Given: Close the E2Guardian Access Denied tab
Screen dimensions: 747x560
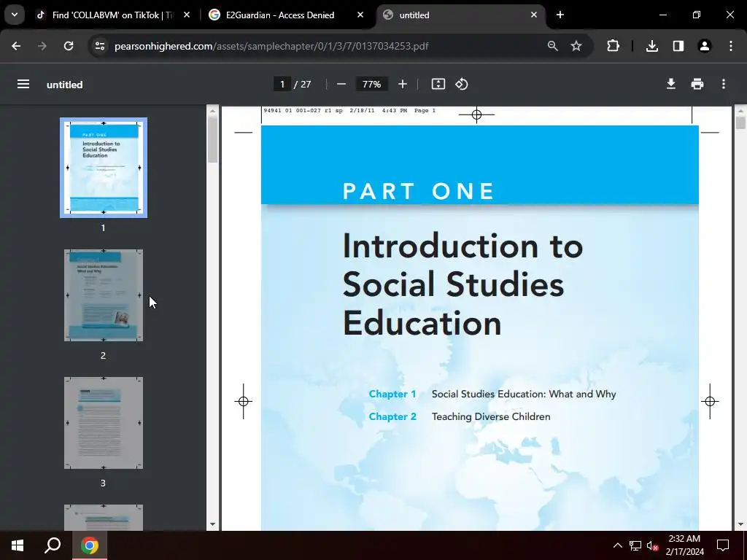Looking at the screenshot, I should [x=360, y=15].
